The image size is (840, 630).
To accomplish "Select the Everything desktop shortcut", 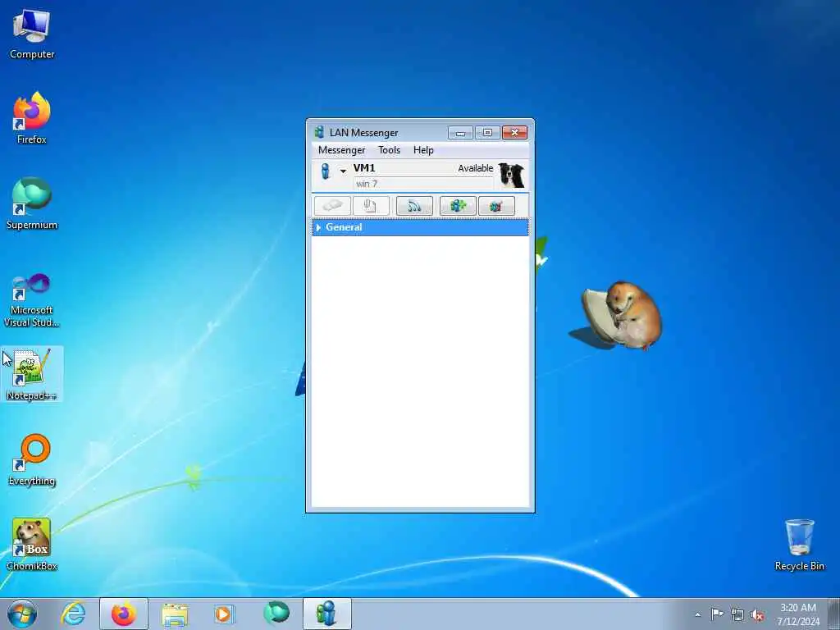I will (x=32, y=459).
